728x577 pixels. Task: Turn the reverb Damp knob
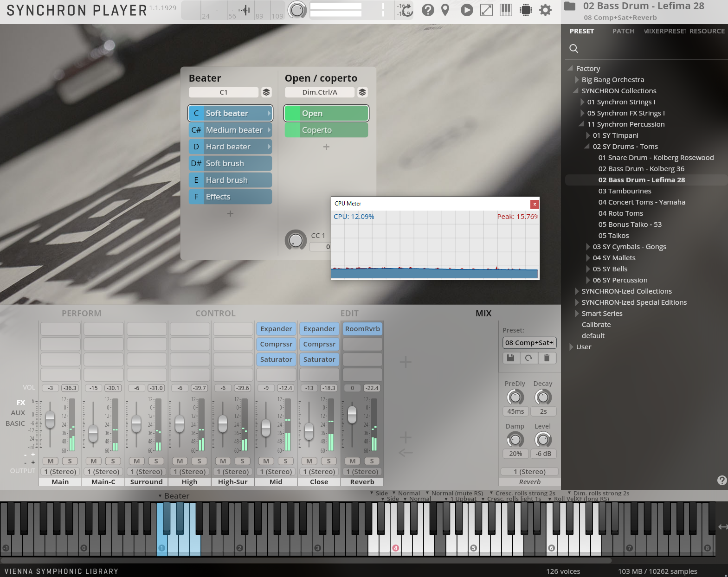click(x=515, y=439)
